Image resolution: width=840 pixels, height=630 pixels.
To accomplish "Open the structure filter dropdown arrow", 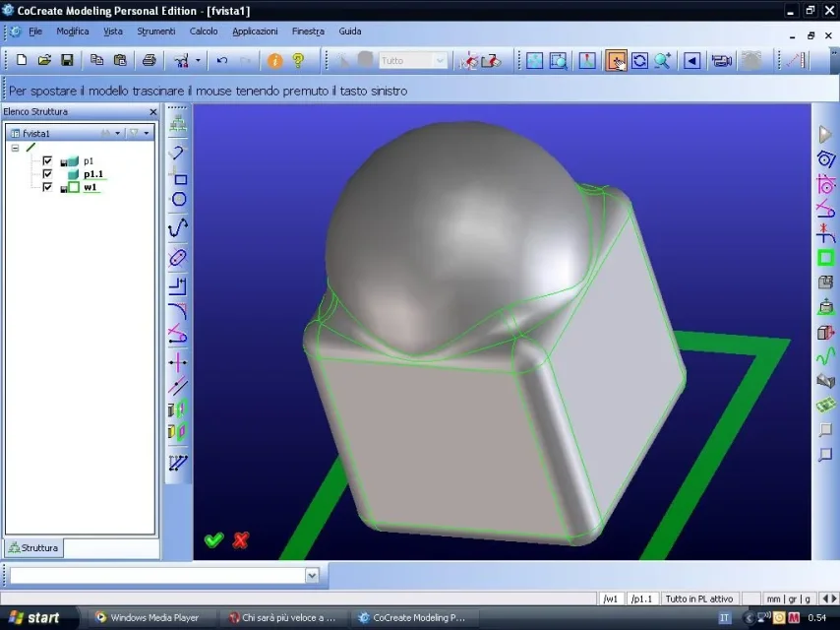I will pyautogui.click(x=147, y=133).
